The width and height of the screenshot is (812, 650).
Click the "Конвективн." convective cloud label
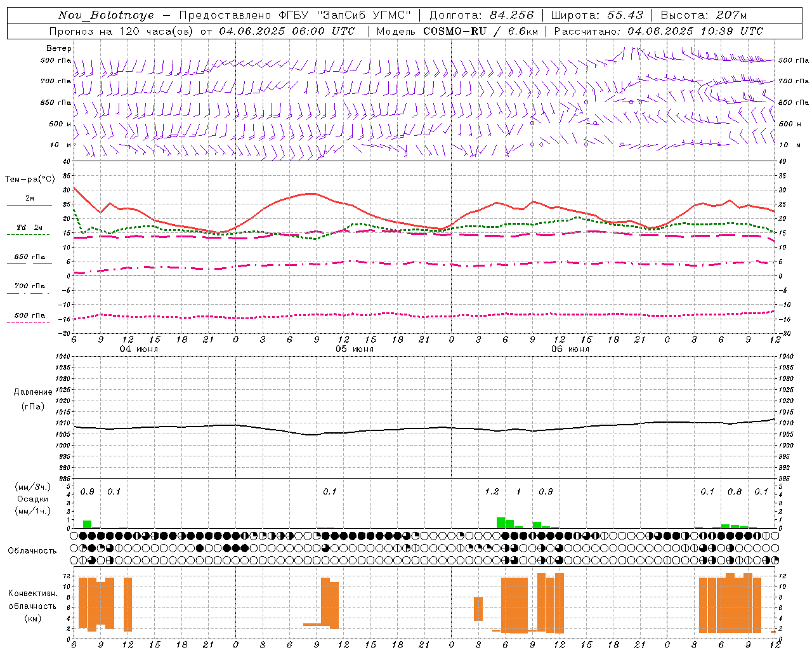[x=33, y=594]
